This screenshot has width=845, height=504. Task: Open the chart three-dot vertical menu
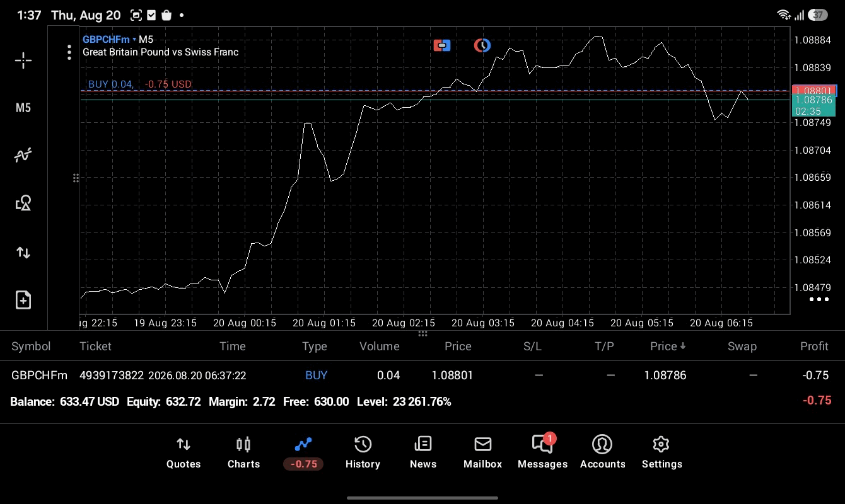point(69,52)
